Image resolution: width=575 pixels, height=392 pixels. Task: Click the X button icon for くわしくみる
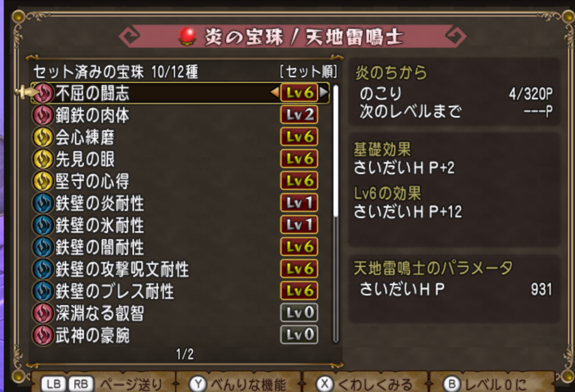coord(325,384)
